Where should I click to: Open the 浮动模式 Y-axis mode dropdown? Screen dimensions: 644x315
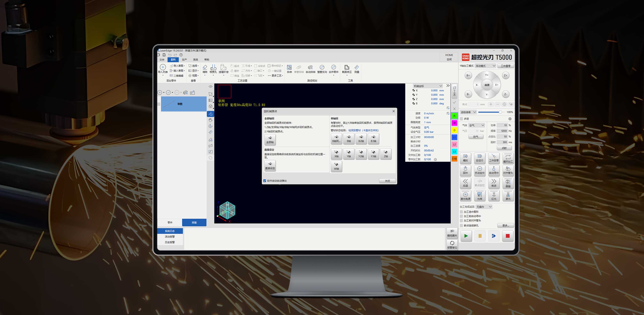[x=485, y=66]
